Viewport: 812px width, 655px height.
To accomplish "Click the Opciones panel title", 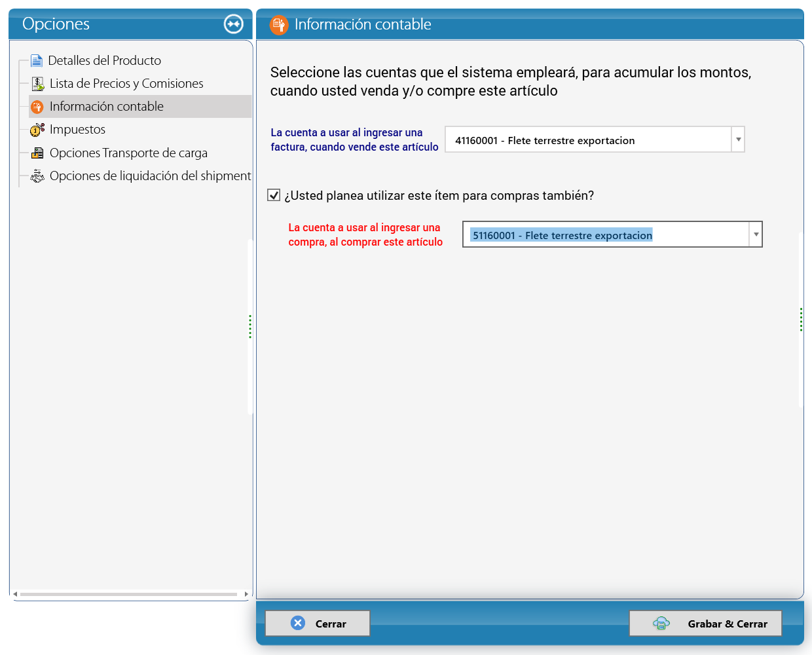I will 56,24.
